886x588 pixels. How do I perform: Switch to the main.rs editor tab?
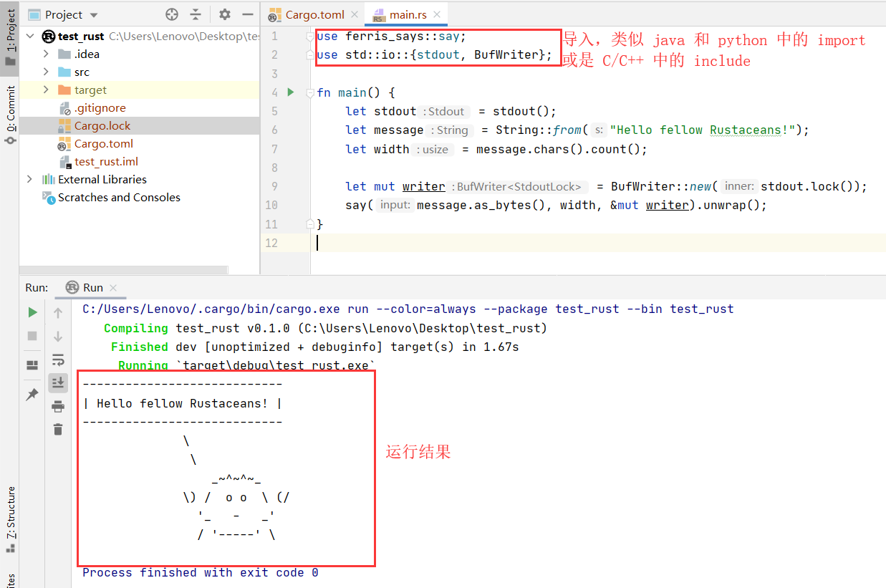[x=407, y=14]
